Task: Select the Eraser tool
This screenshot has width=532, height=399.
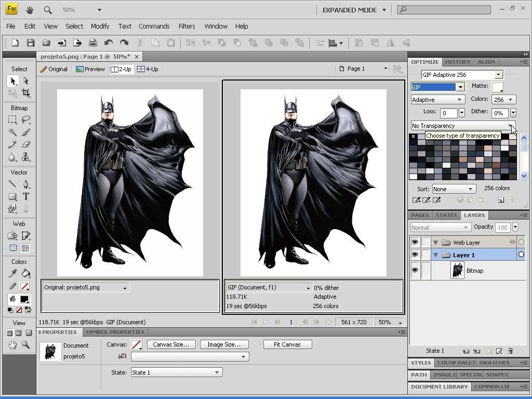Action: tap(26, 144)
